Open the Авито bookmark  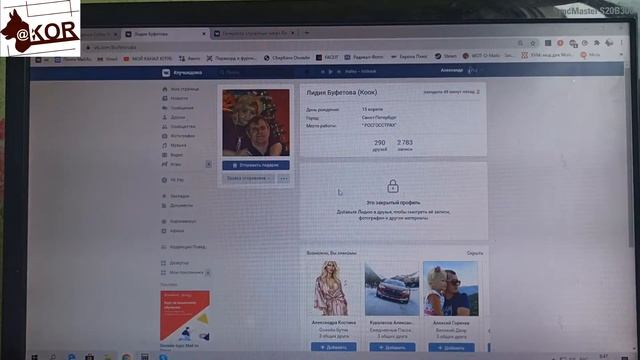(190, 58)
